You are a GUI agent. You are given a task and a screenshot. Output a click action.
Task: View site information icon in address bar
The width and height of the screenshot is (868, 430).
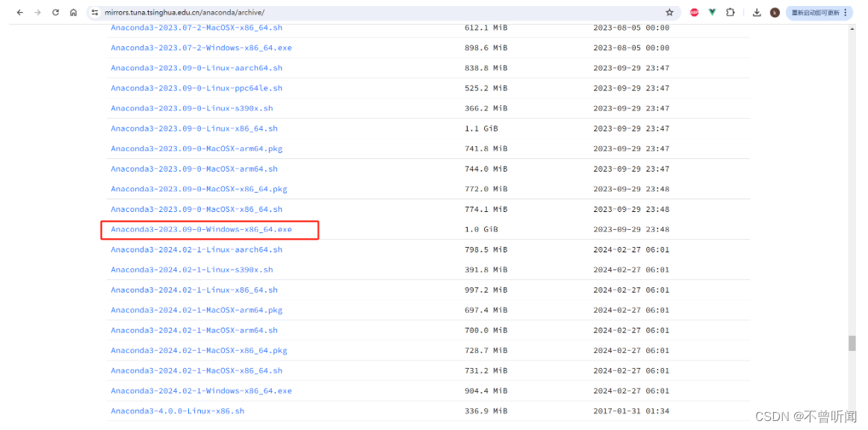[95, 12]
